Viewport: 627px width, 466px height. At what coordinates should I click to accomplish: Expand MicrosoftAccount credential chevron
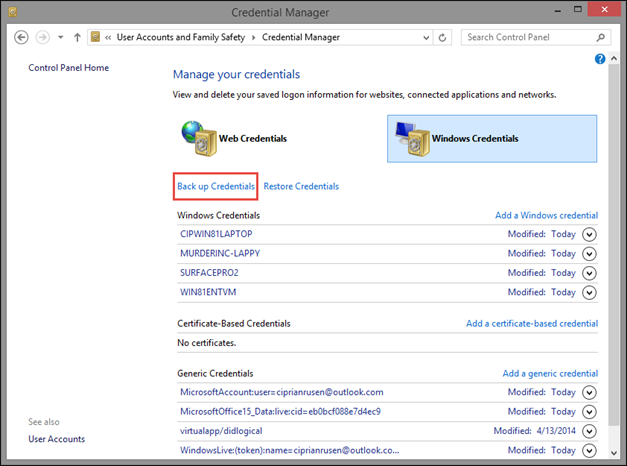[x=589, y=392]
